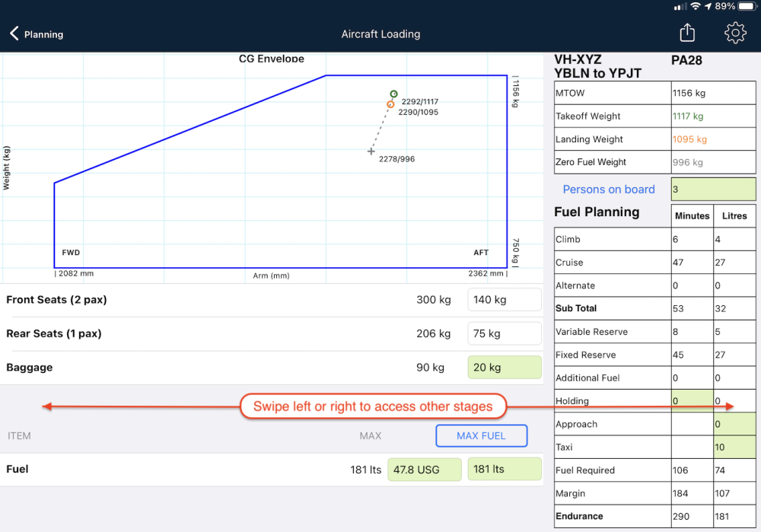Select Aircraft Loading title
Image resolution: width=761 pixels, height=532 pixels.
pos(380,34)
